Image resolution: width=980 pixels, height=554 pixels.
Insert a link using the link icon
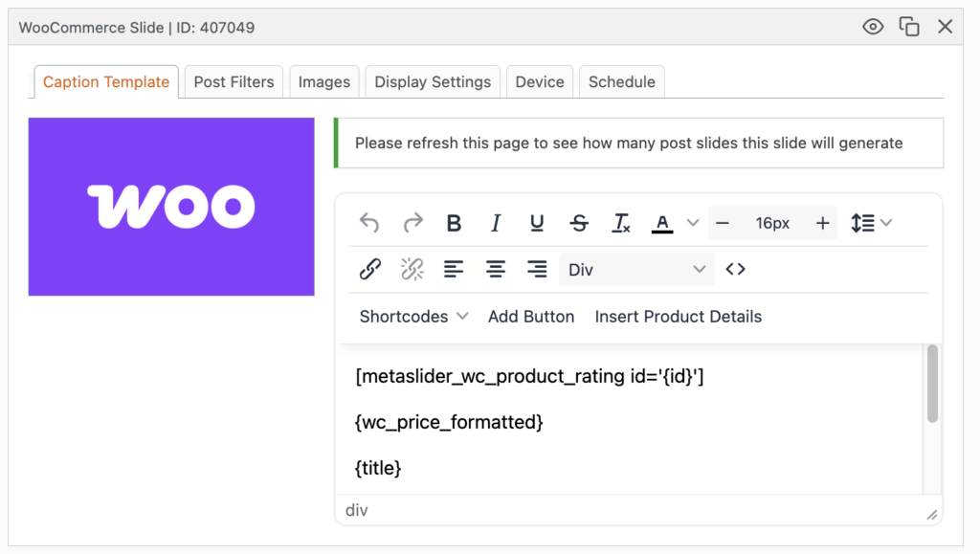pos(370,269)
